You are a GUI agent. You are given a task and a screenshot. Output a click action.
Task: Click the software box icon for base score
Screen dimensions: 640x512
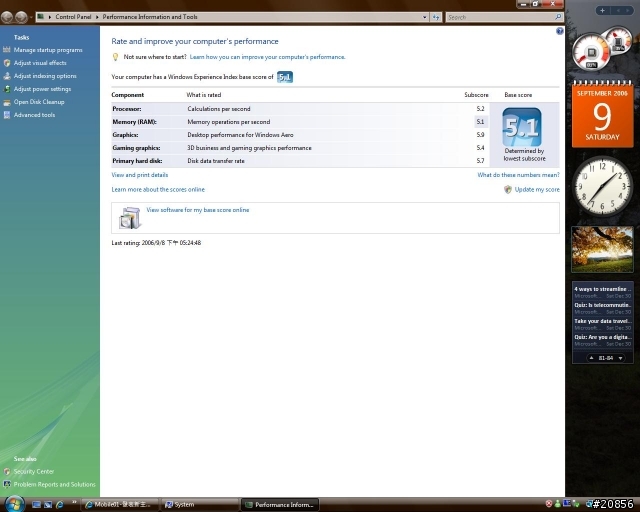130,218
